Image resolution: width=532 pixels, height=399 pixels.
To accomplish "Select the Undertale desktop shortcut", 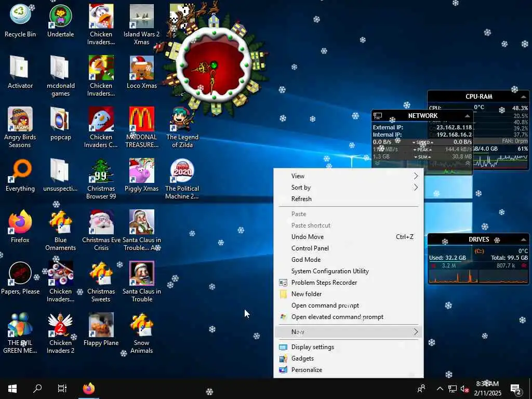I will click(x=60, y=21).
